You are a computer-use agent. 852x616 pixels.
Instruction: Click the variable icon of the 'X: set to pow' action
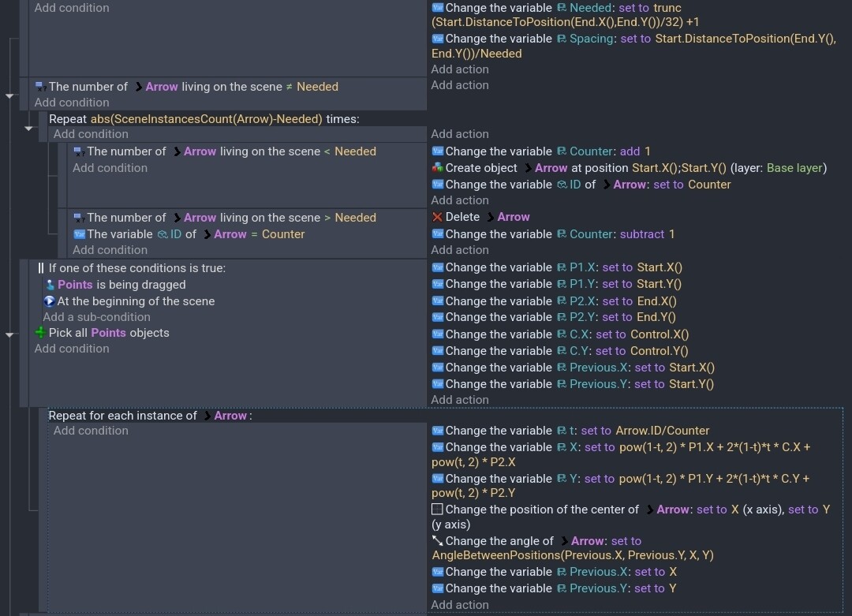pos(437,447)
